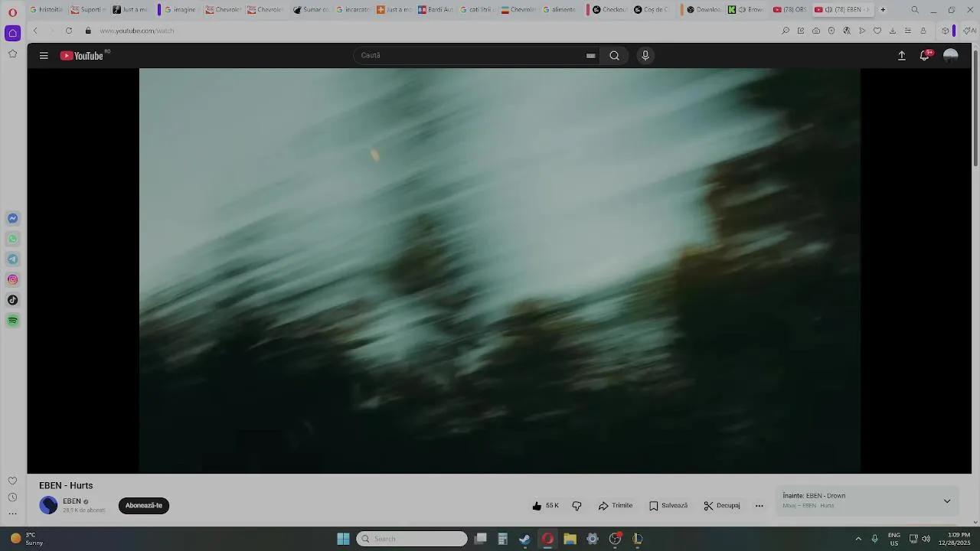Viewport: 980px width, 551px height.
Task: Create a clip with Decupaj
Action: pos(722,506)
